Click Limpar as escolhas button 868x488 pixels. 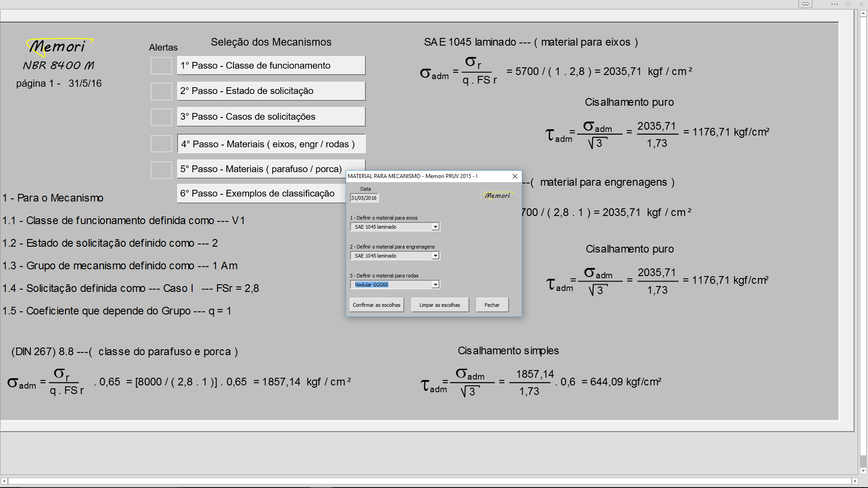[x=440, y=305]
